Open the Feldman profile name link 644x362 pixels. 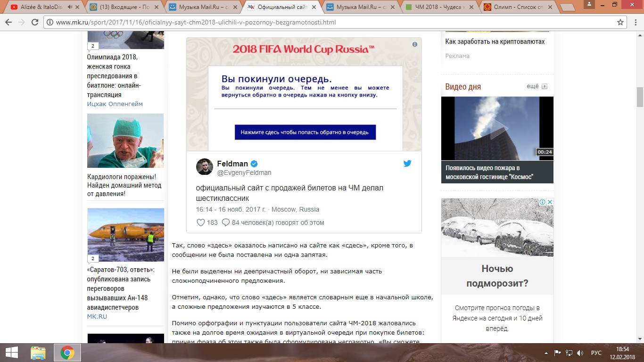point(232,164)
